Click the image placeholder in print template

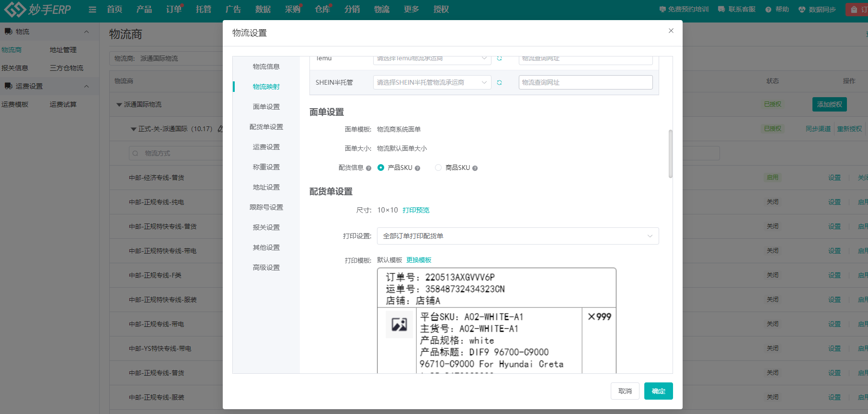pos(399,324)
